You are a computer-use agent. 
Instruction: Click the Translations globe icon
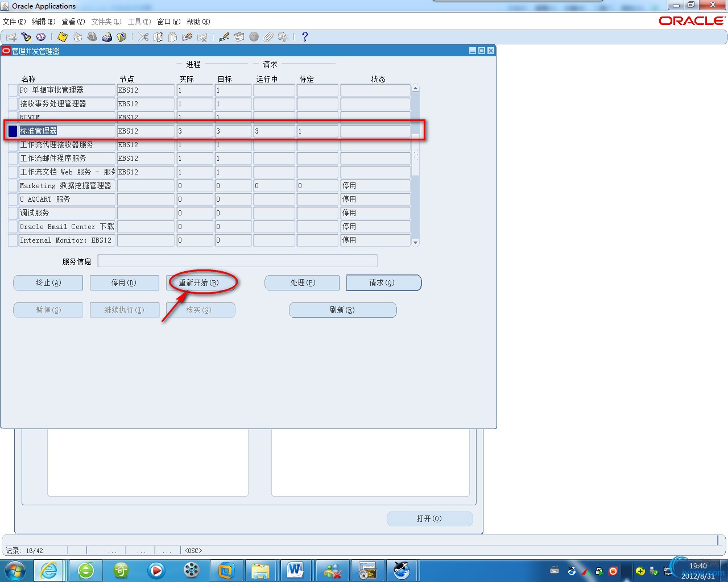pyautogui.click(x=254, y=37)
